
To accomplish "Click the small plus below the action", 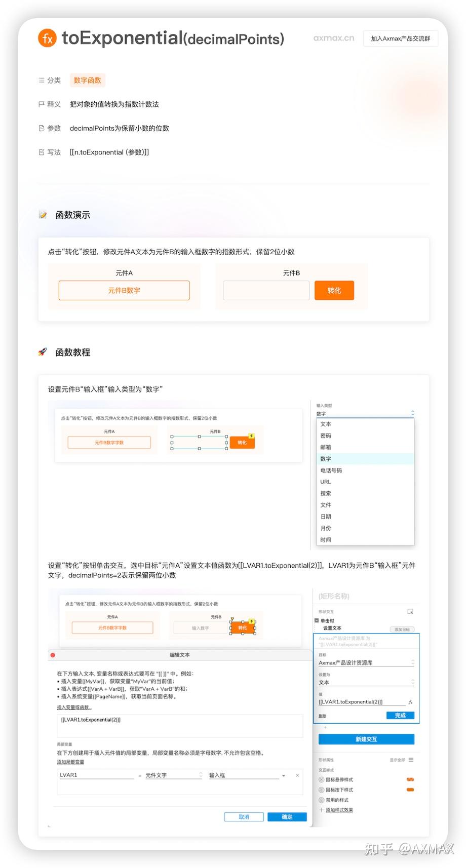I will point(325,727).
